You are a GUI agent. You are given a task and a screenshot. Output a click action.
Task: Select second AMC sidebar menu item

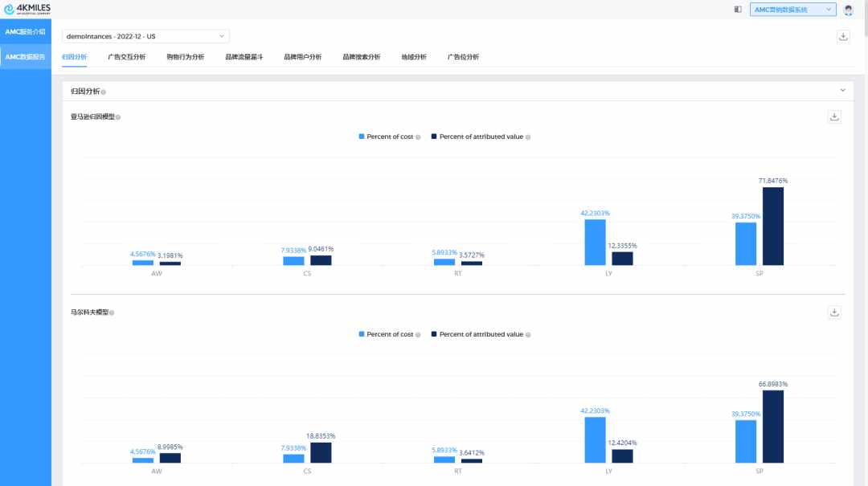(x=26, y=57)
